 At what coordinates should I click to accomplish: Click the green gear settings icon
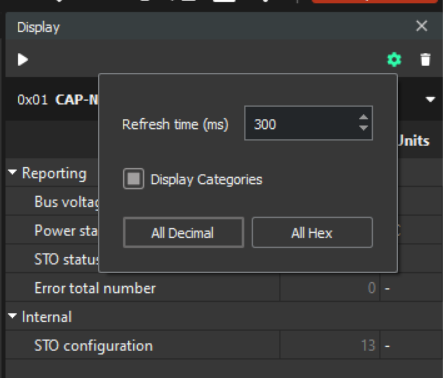[394, 60]
